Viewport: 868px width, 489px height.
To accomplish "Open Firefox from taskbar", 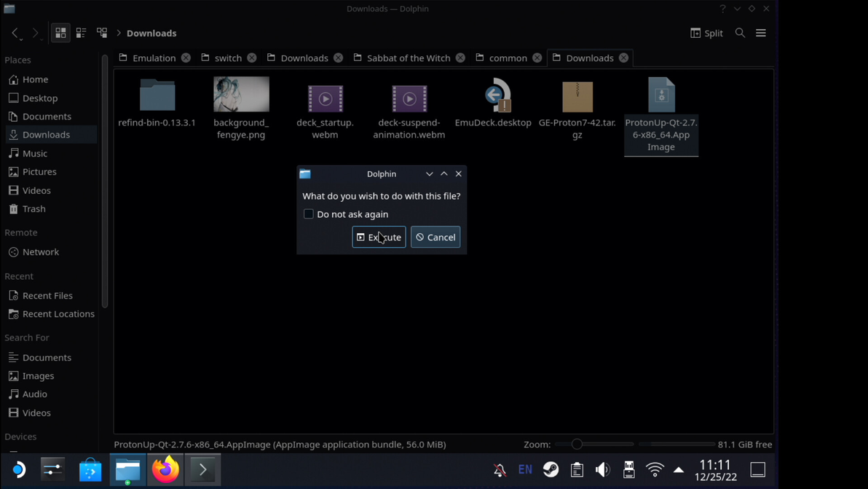I will tap(165, 470).
